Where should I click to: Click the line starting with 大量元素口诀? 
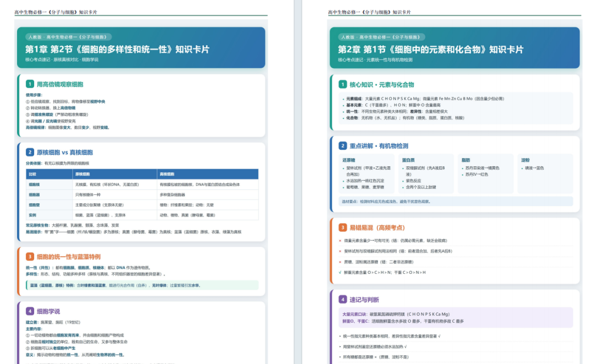point(396,314)
